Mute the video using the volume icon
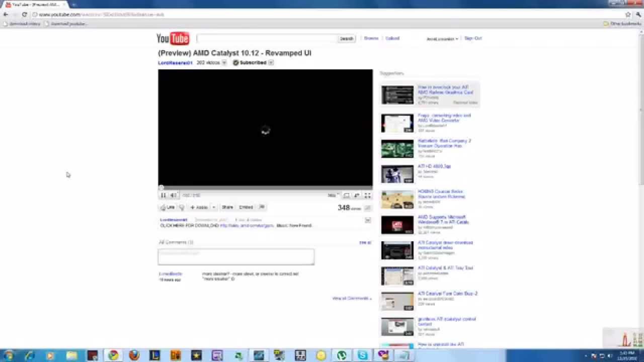This screenshot has height=362, width=644. tap(173, 195)
